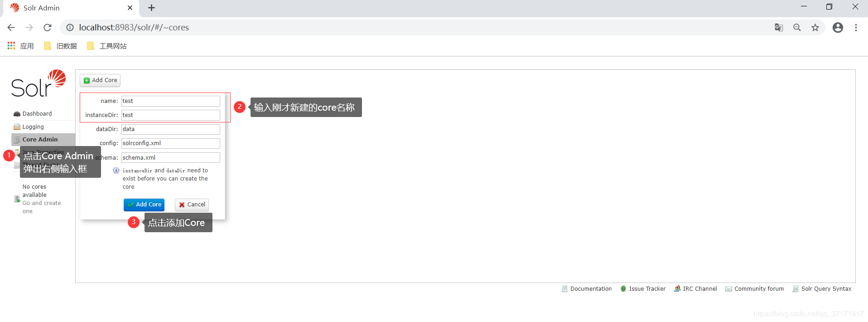This screenshot has width=868, height=322.
Task: Submit the blue Add Core button
Action: pyautogui.click(x=144, y=205)
